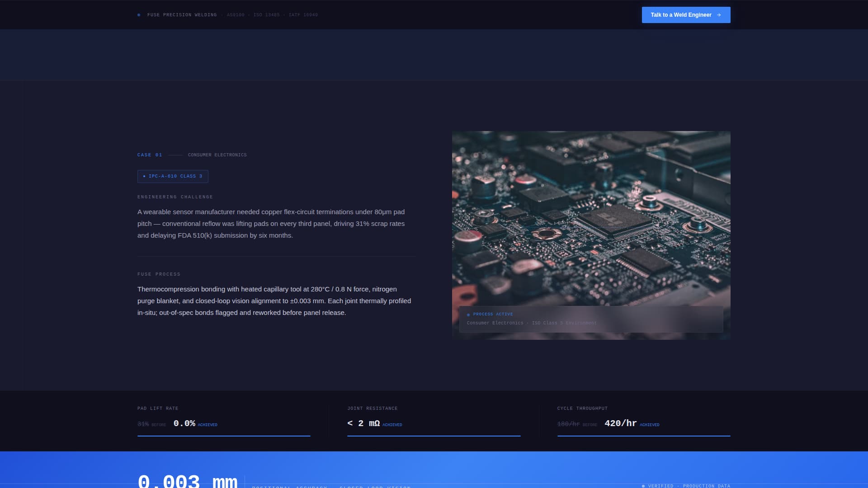This screenshot has height=488, width=868.
Task: Click the arrow icon in Talk to a Weld Engineer
Action: 719,15
